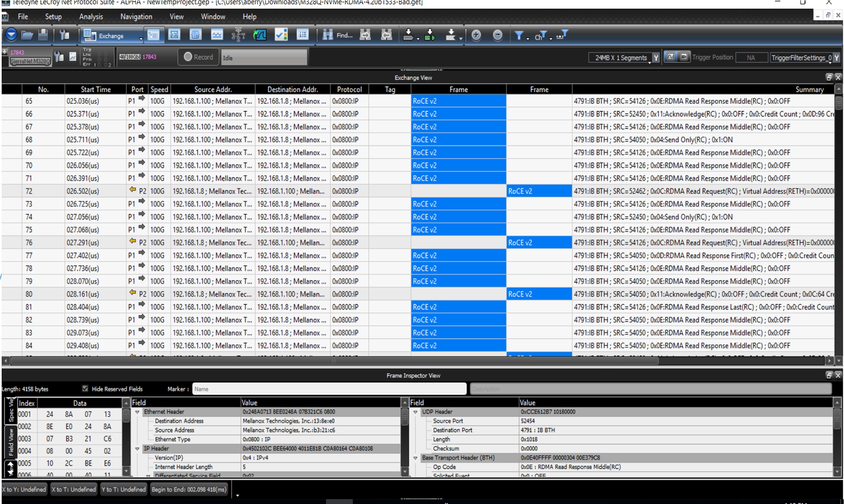Open the Exchange view dropdown
The image size is (844, 504).
pos(141,38)
